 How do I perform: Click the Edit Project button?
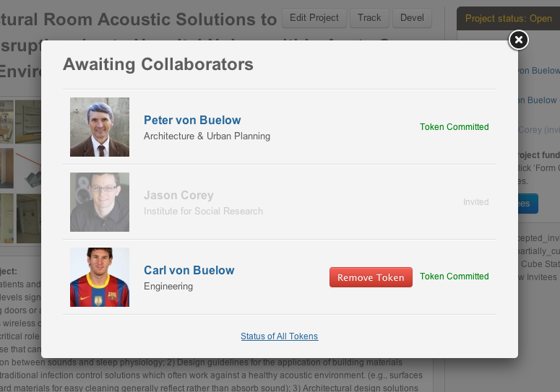click(314, 18)
